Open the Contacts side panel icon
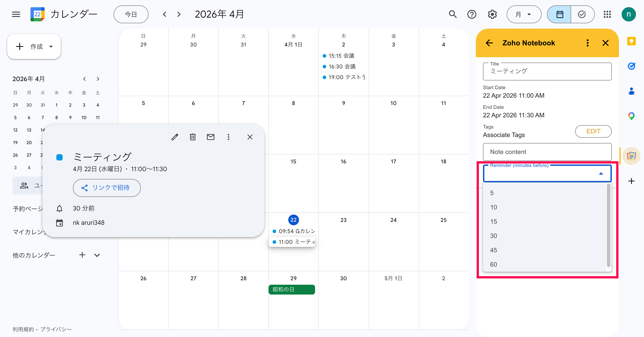The height and width of the screenshot is (337, 644). click(x=631, y=91)
